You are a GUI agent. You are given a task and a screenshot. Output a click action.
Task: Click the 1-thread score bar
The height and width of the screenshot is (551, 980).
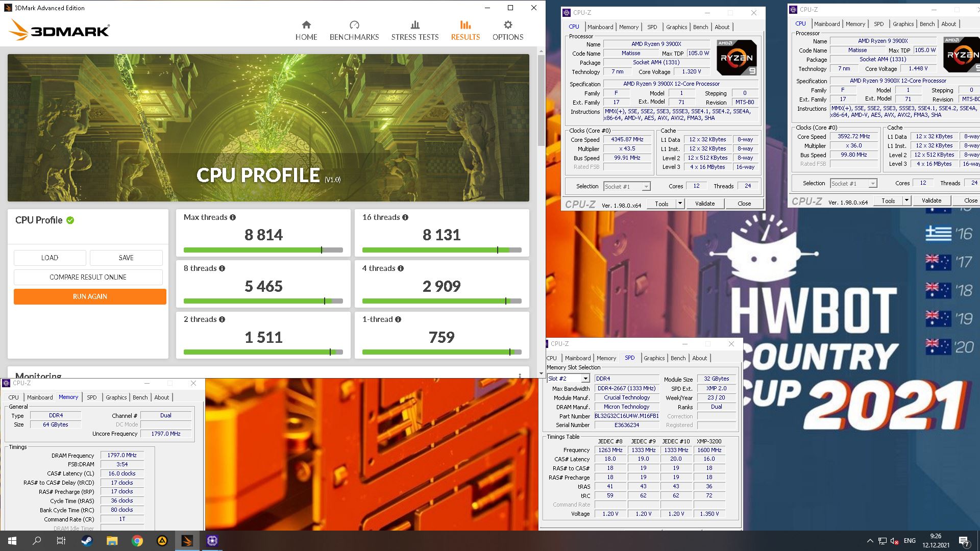coord(442,352)
